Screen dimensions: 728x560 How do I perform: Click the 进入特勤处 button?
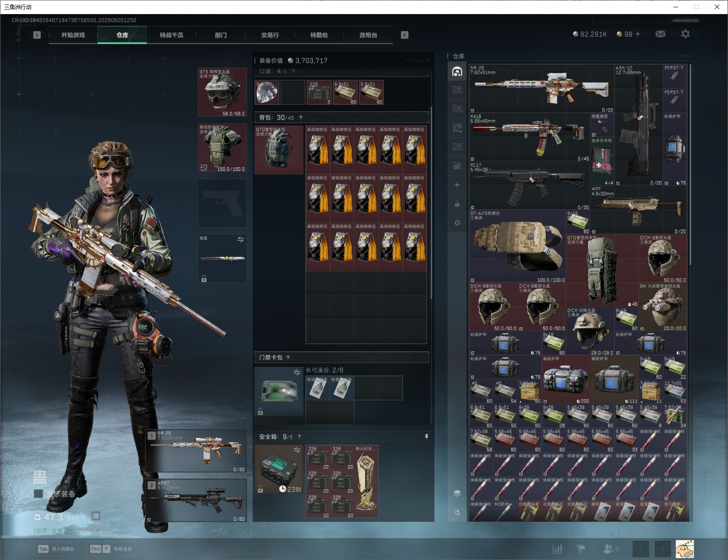[x=57, y=549]
